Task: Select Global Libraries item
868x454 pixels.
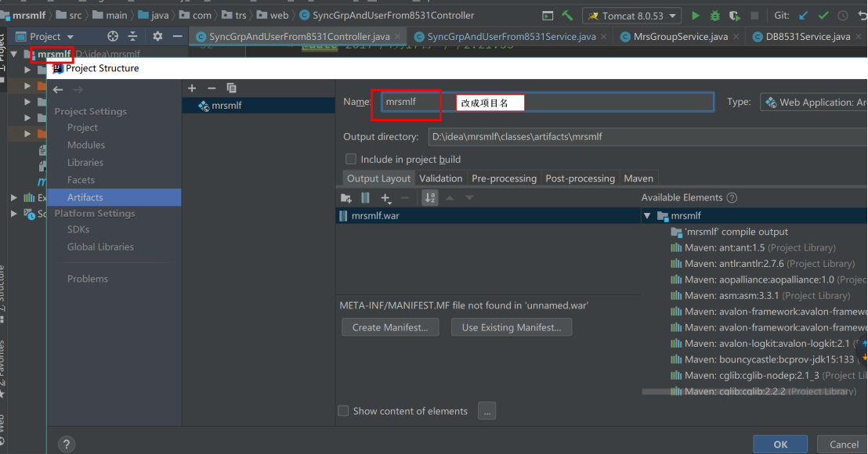Action: pos(100,247)
